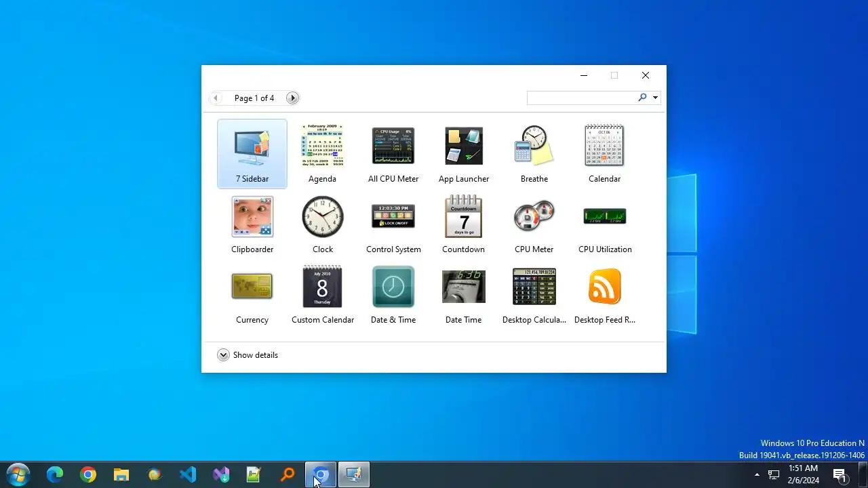Launch Google Chrome from taskbar
Viewport: 868px width, 488px height.
click(88, 474)
